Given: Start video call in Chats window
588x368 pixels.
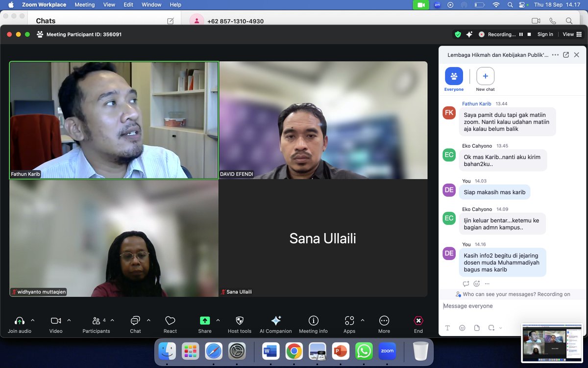Looking at the screenshot, I should [536, 21].
